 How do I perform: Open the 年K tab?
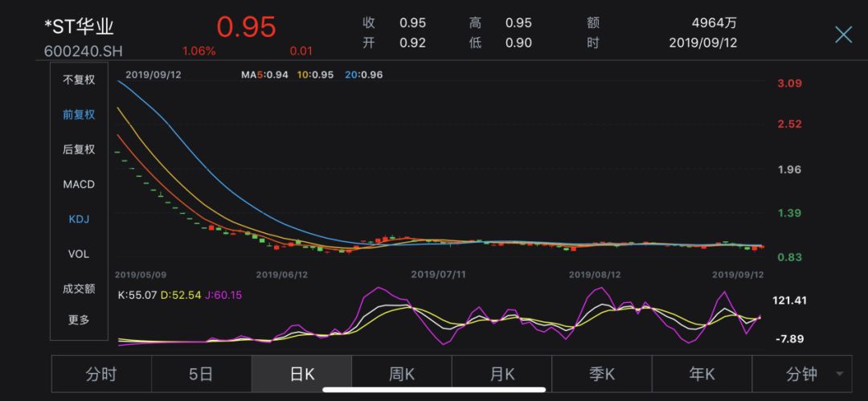tap(702, 374)
